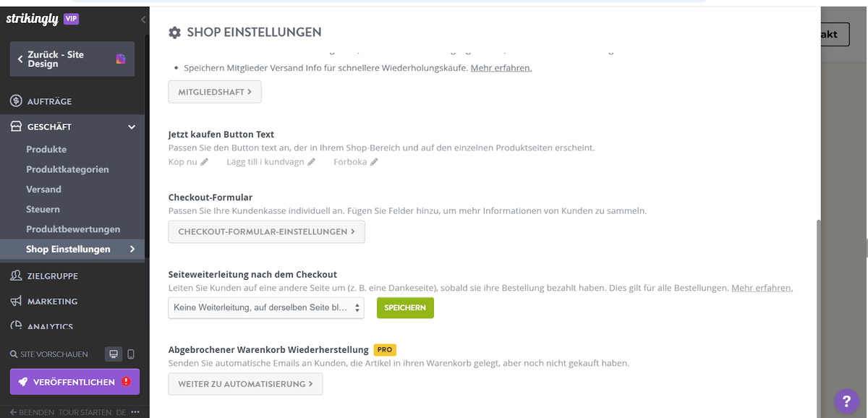Go to Versand in the sidebar

[x=43, y=189]
